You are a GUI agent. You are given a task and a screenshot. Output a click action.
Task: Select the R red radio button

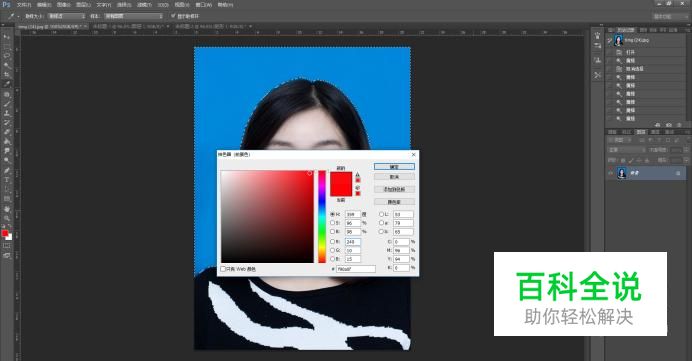[333, 242]
